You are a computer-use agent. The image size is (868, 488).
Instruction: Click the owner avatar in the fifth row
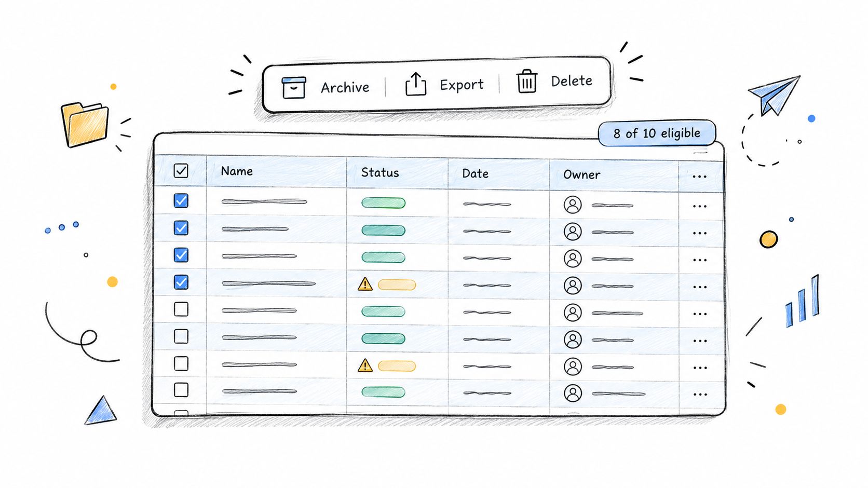[x=573, y=313]
